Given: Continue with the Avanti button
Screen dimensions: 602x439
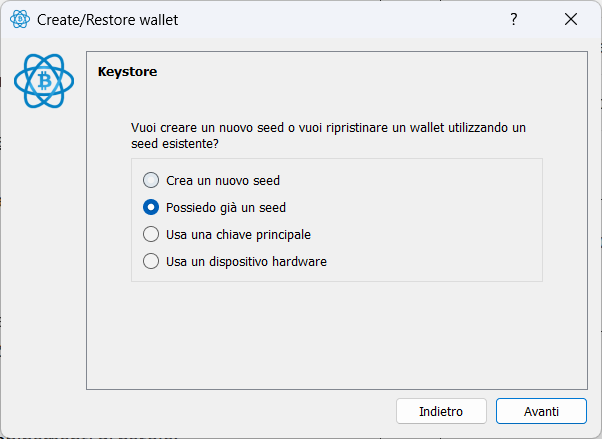Looking at the screenshot, I should 541,411.
